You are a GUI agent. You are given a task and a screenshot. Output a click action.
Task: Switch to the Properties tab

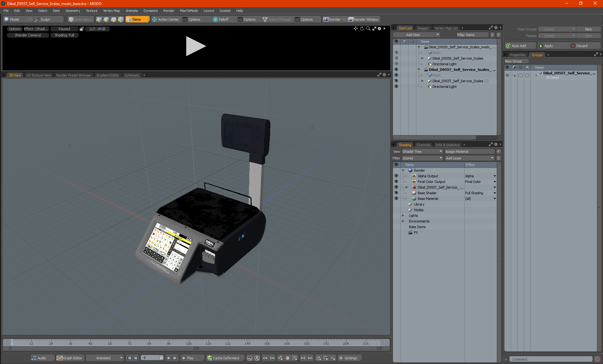click(517, 55)
